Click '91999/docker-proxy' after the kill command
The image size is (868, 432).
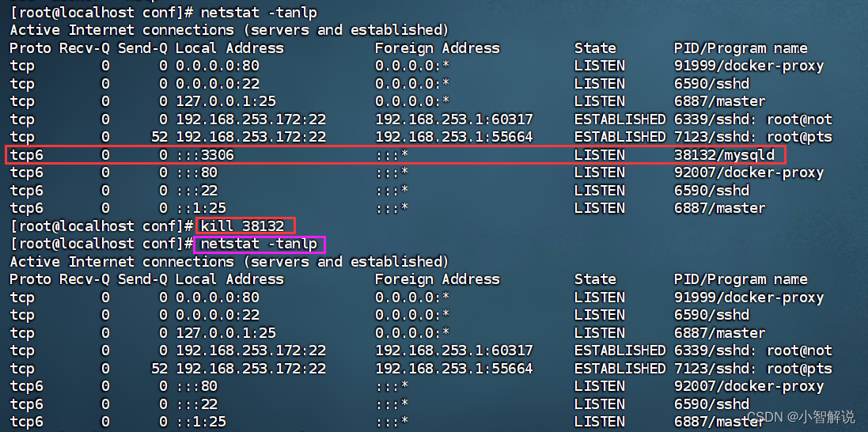tap(749, 297)
